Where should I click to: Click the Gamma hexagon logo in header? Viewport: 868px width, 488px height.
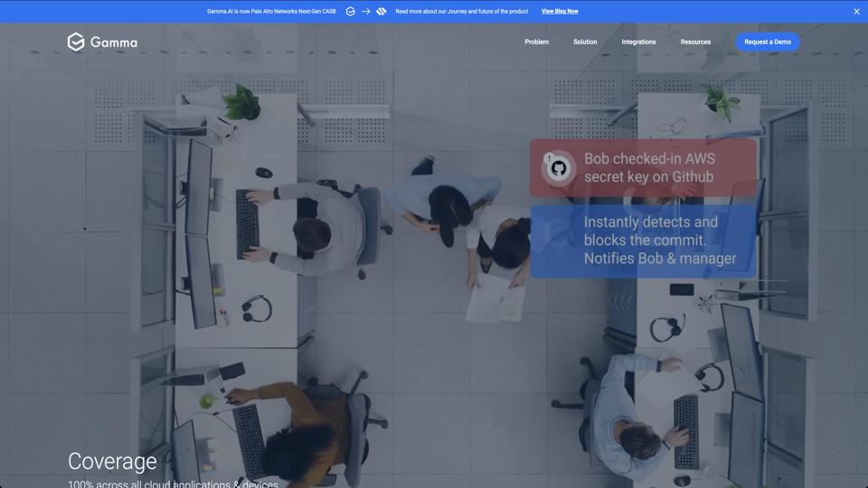[76, 42]
